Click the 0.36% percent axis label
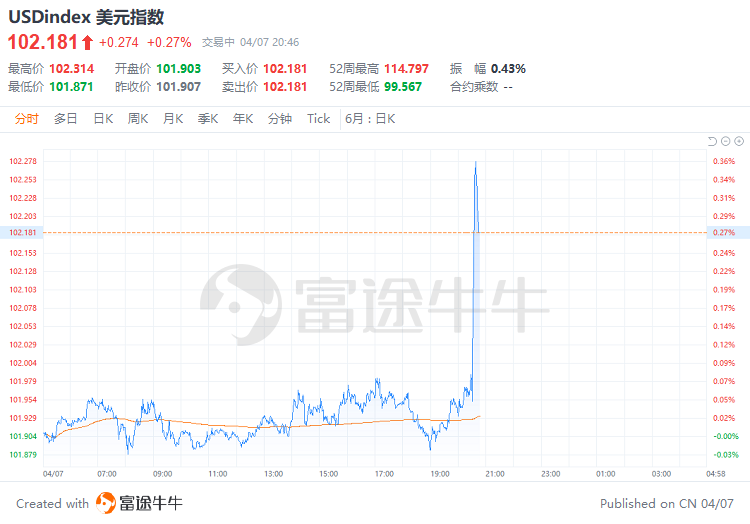Viewport: 750px width, 524px height. click(724, 161)
